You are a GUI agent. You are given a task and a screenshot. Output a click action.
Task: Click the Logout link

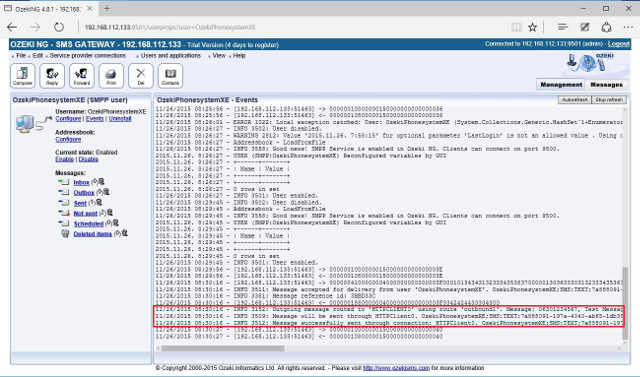(x=618, y=44)
